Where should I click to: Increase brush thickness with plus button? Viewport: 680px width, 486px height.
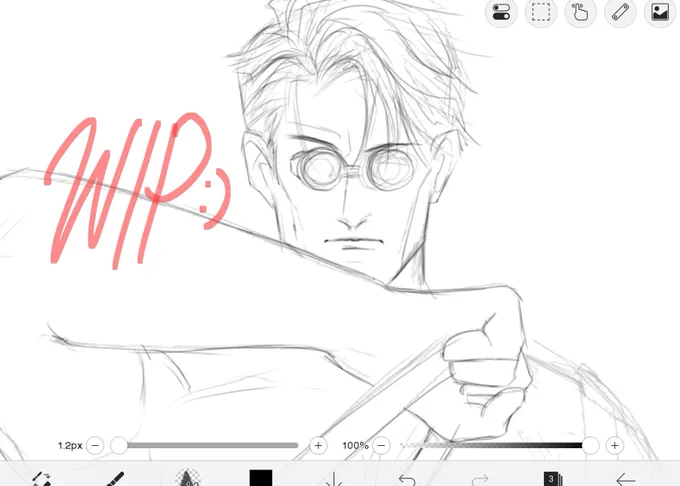pyautogui.click(x=318, y=445)
